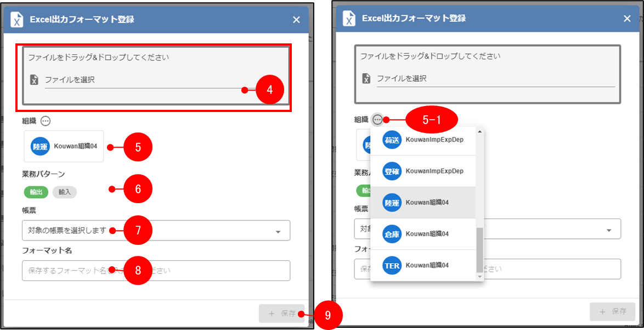The width and height of the screenshot is (644, 330).
Task: Click the organization list scrollbar up arrow
Action: (480, 132)
